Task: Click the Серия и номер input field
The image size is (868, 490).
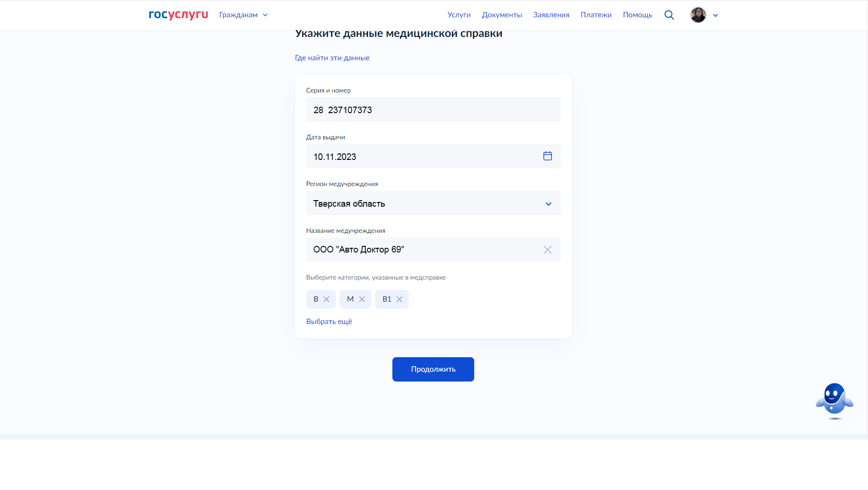Action: 433,110
